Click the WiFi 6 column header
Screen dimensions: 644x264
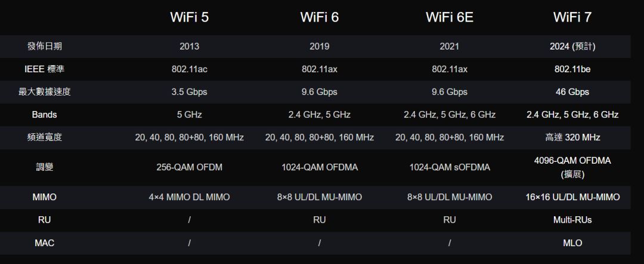click(x=320, y=17)
